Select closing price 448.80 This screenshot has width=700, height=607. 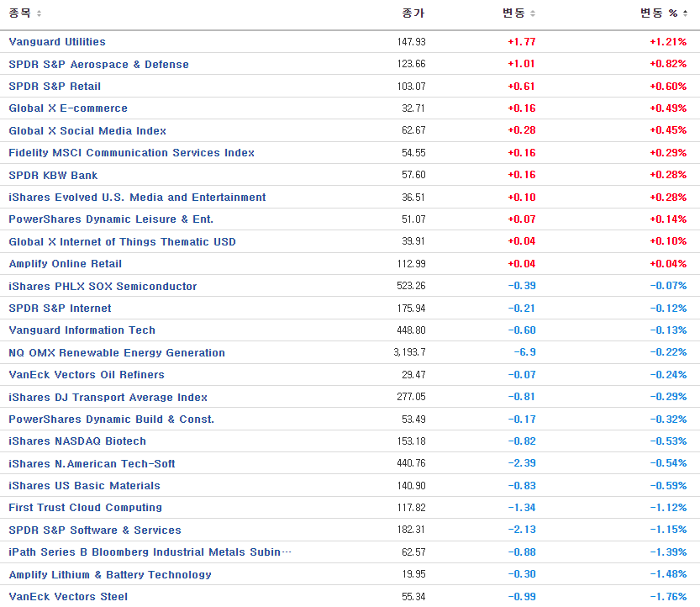point(411,330)
